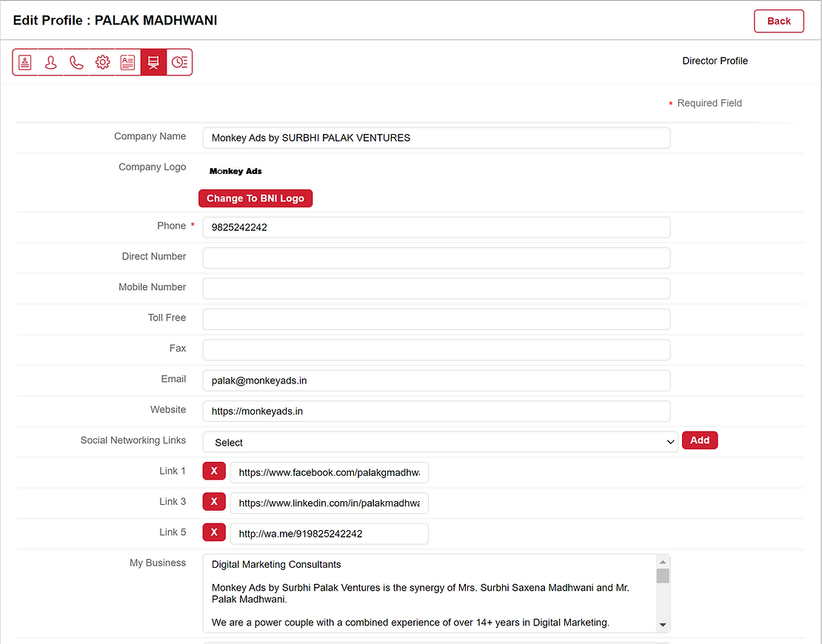This screenshot has width=822, height=644.
Task: Select the director chair icon tab
Action: [x=153, y=63]
